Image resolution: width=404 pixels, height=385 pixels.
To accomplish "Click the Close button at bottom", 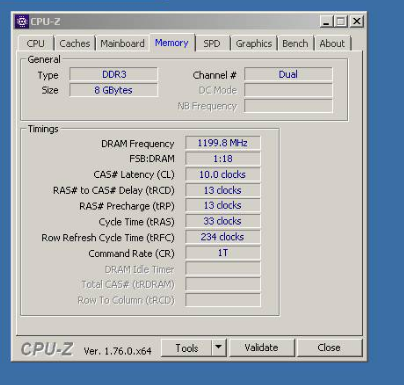I will [x=329, y=348].
